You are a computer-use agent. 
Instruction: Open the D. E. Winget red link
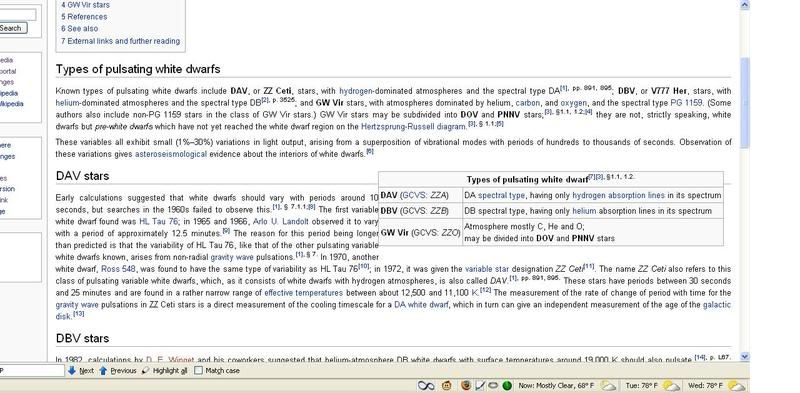(170, 359)
